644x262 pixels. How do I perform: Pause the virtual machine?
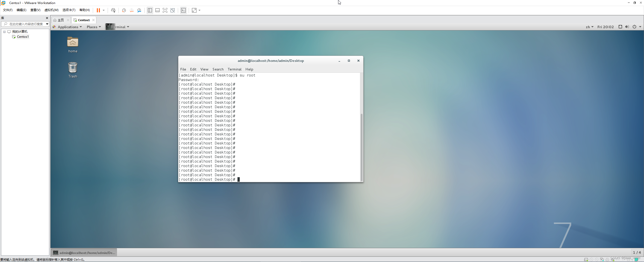[x=98, y=10]
